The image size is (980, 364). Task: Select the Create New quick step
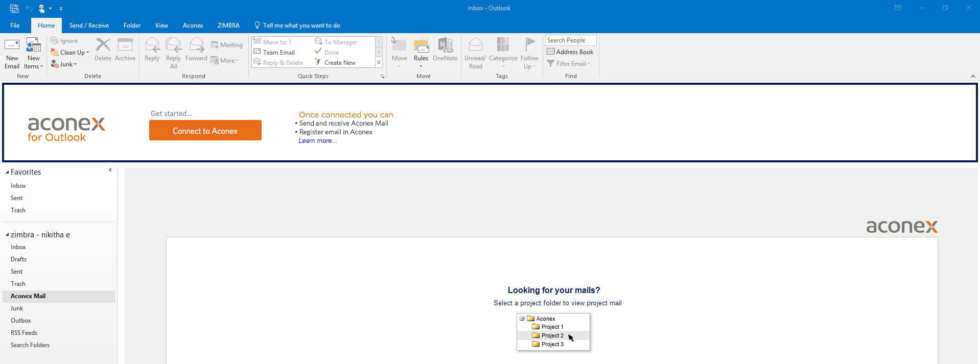(x=335, y=62)
